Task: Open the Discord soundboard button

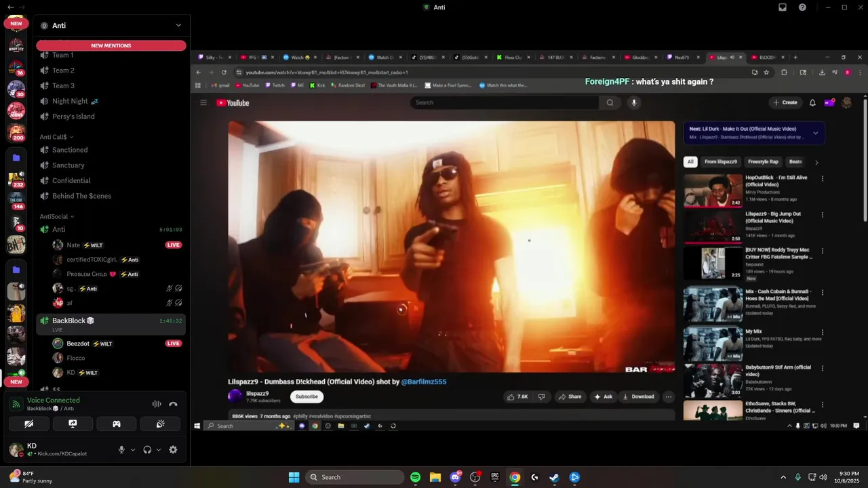Action: click(x=160, y=424)
